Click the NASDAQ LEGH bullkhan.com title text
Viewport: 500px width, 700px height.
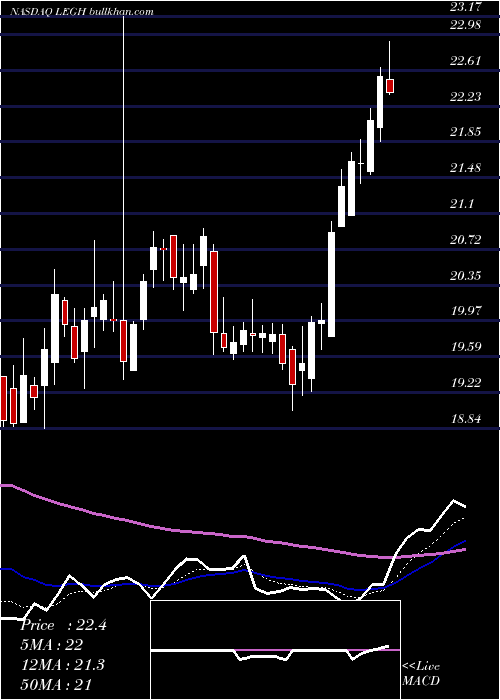click(81, 12)
